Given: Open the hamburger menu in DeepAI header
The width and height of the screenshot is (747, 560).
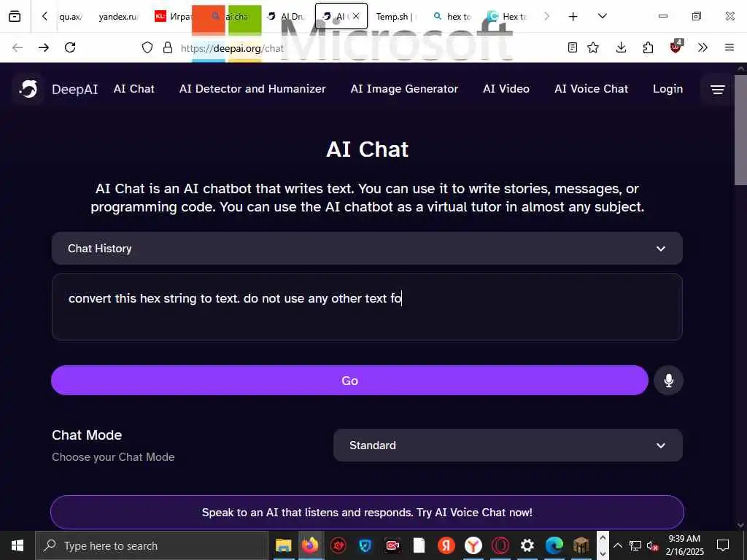Looking at the screenshot, I should [x=718, y=90].
